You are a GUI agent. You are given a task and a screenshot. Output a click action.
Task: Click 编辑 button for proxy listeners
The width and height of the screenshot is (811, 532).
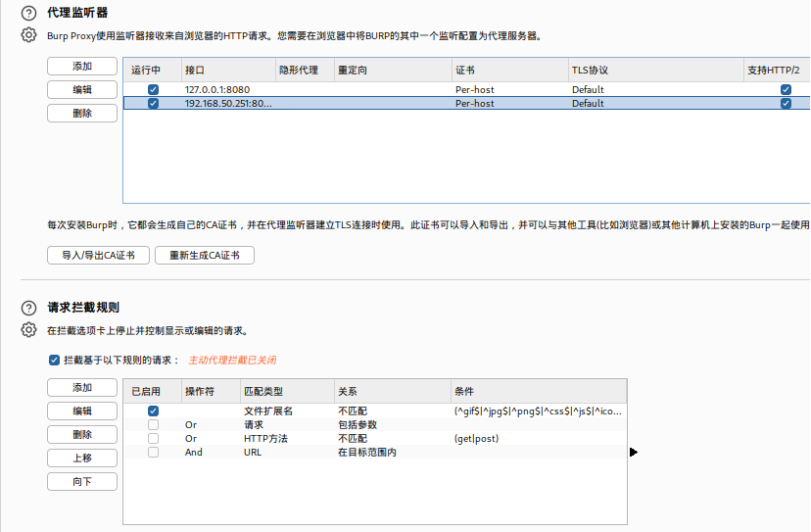(82, 89)
